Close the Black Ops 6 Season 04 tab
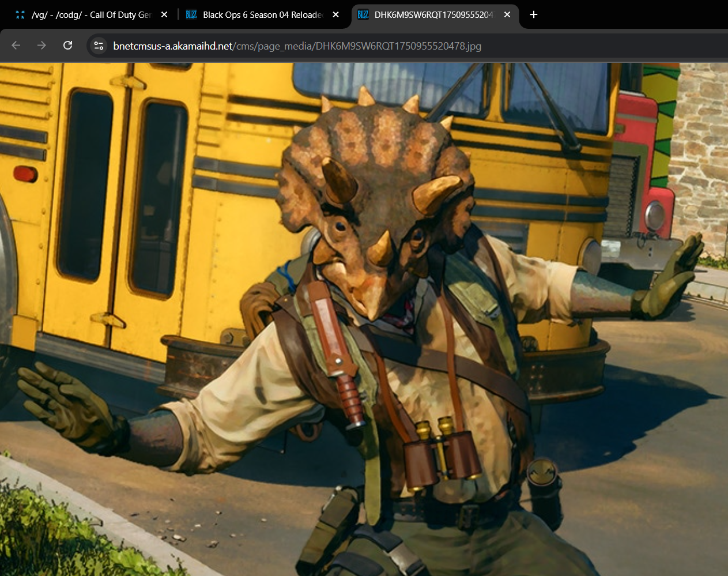The width and height of the screenshot is (728, 576). [x=336, y=14]
